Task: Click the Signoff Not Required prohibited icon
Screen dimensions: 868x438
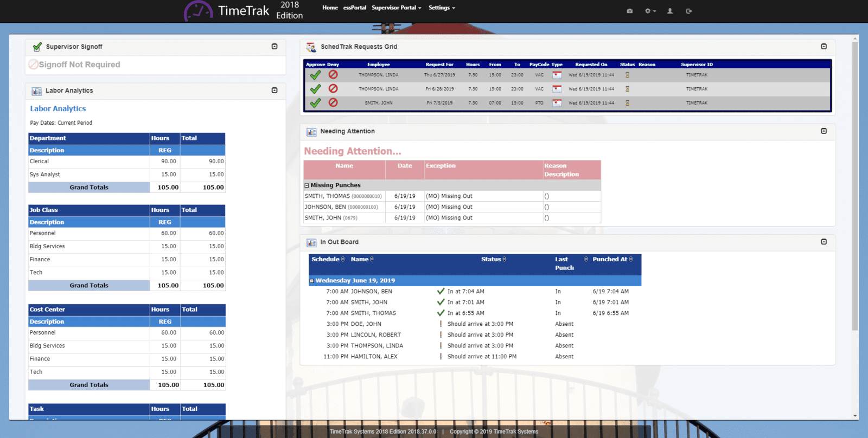Action: coord(34,65)
